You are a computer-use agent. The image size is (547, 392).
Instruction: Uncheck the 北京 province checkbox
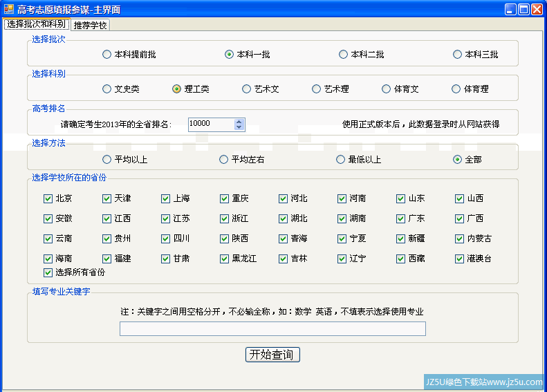[x=48, y=199]
